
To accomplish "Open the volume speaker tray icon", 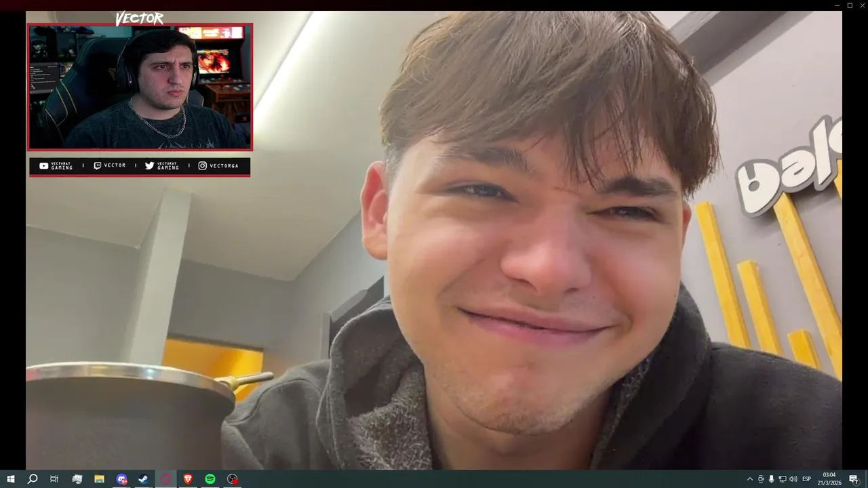I will tap(793, 479).
